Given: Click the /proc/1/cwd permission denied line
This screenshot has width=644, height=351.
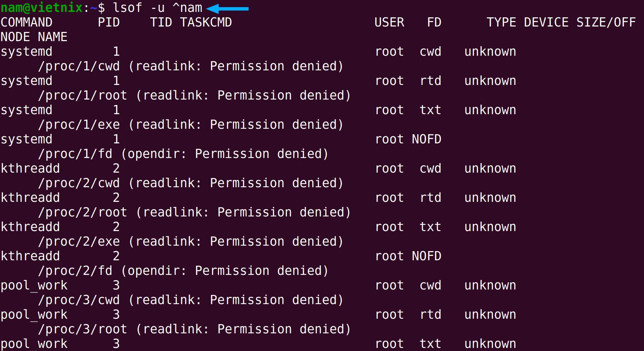Looking at the screenshot, I should click(191, 66).
